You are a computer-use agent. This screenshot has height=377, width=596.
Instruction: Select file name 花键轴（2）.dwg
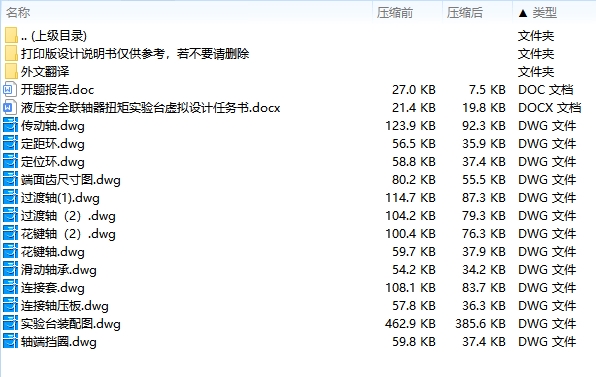[68, 234]
